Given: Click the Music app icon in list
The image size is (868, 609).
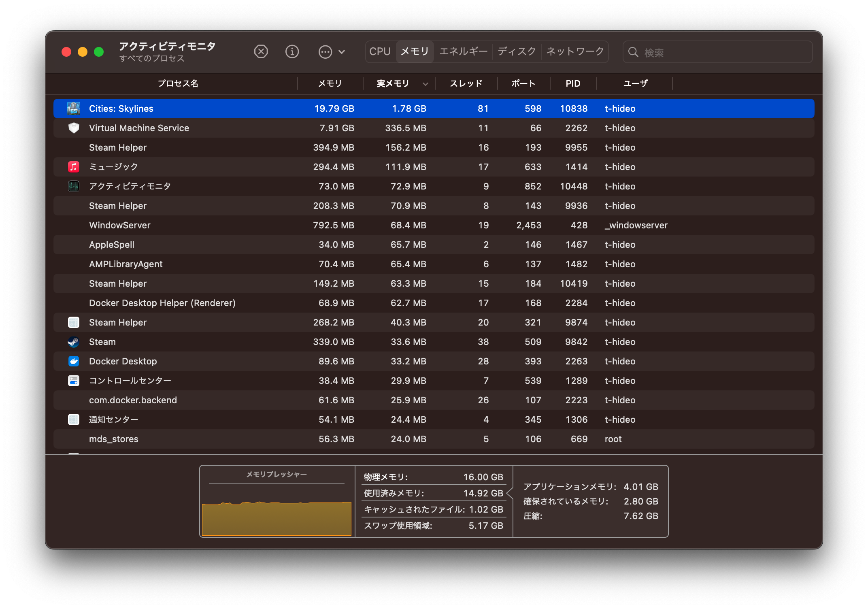Looking at the screenshot, I should click(x=74, y=167).
